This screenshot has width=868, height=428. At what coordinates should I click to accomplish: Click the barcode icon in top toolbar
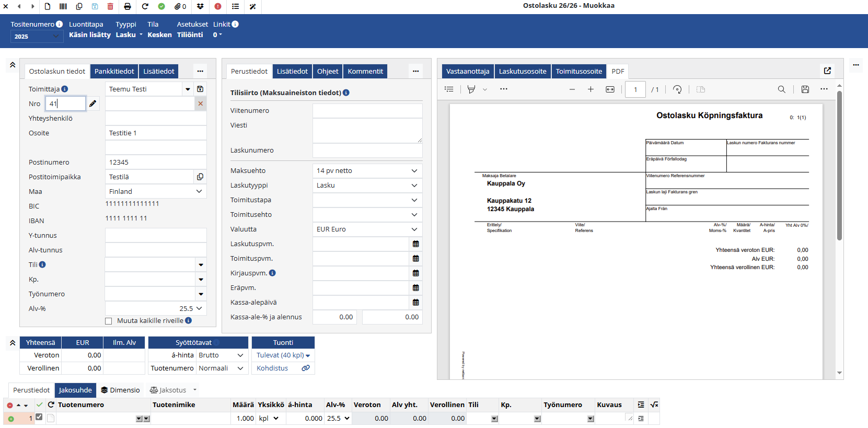point(63,6)
